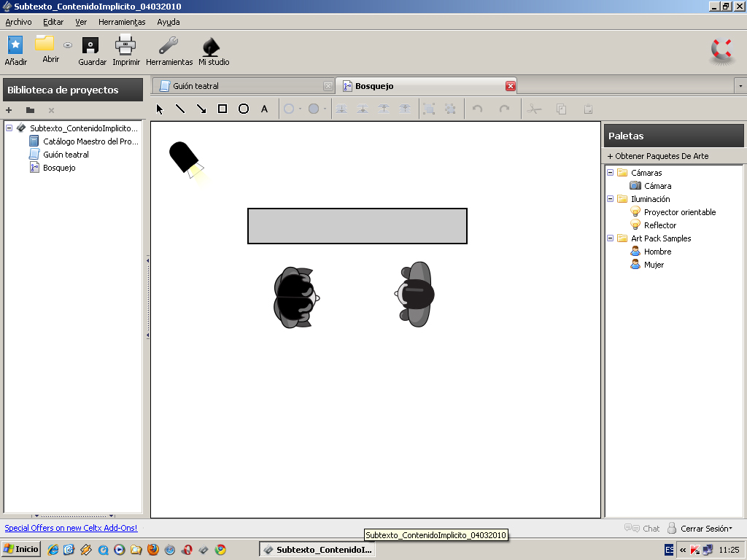This screenshot has width=747, height=560.
Task: Click the Special Offers on new Celtx Add-Ons link
Action: (x=71, y=528)
